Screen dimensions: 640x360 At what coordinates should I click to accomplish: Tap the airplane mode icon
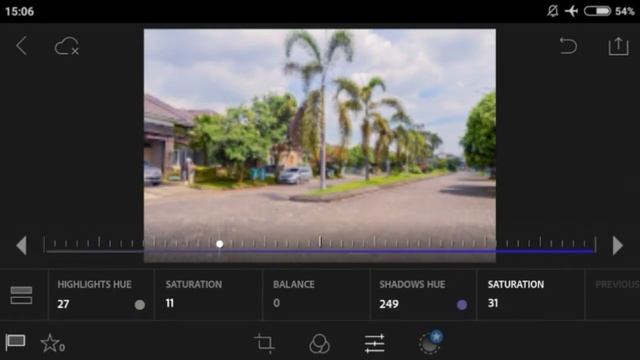tap(571, 11)
